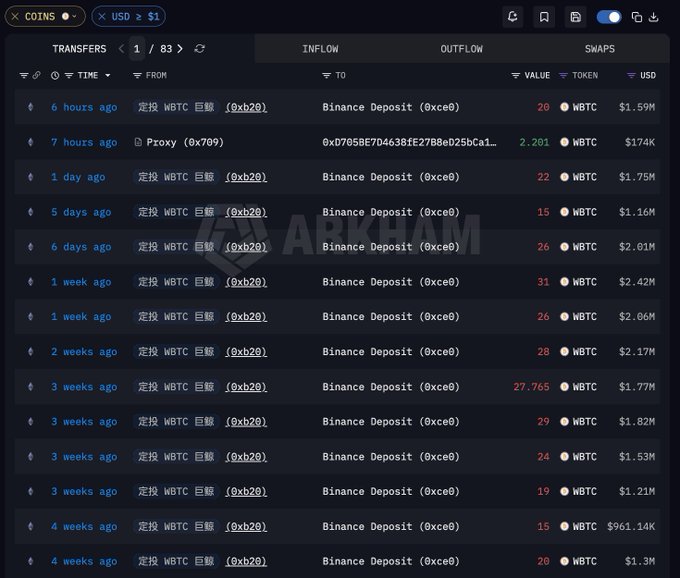Click the WBTC token in the $1.59M row
The height and width of the screenshot is (578, 680).
click(585, 107)
